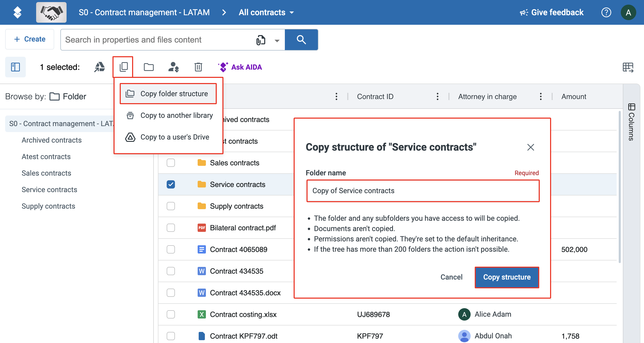Click the Open in Google Drive icon
This screenshot has width=644, height=343.
(99, 67)
